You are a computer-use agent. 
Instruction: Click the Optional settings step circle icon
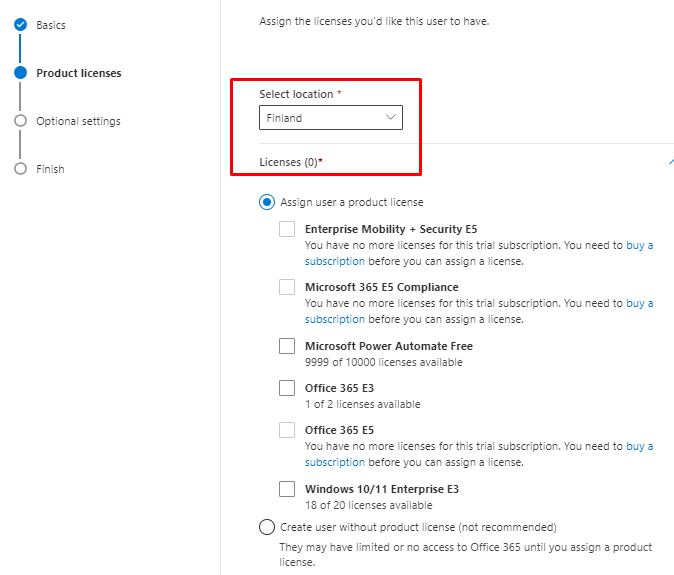20,121
